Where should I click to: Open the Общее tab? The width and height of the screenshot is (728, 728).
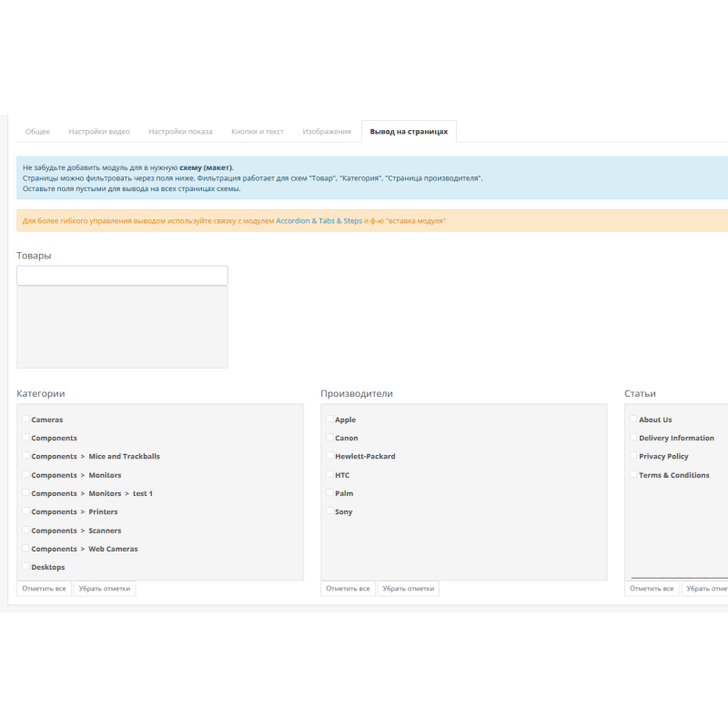[37, 131]
